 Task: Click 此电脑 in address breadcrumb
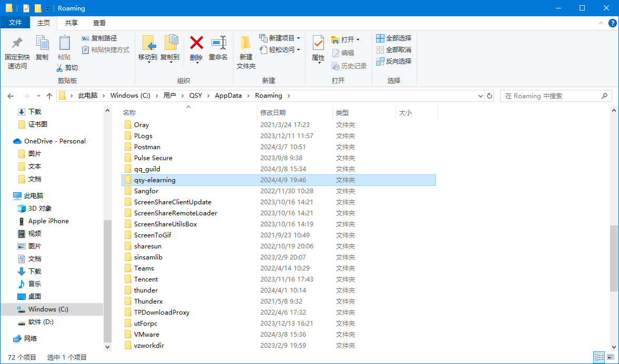pyautogui.click(x=88, y=96)
